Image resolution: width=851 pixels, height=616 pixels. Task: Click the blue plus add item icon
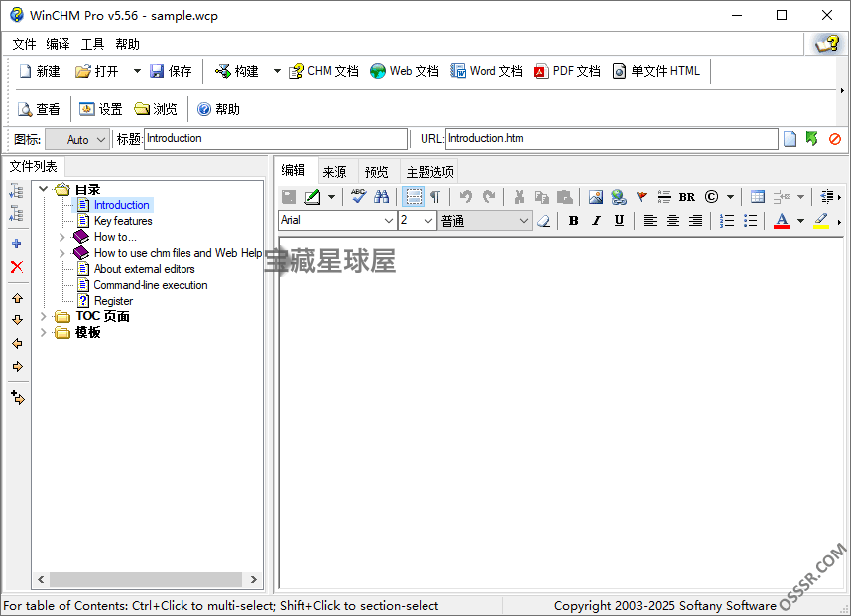[x=17, y=244]
